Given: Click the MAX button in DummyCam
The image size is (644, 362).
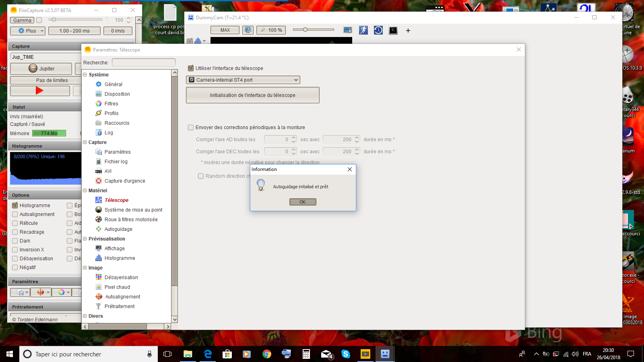Looking at the screenshot, I should pyautogui.click(x=225, y=30).
